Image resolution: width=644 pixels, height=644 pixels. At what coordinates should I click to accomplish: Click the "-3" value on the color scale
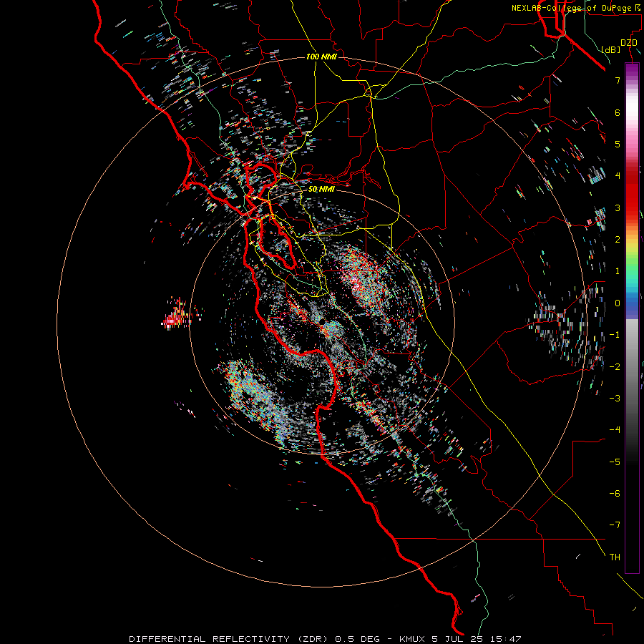615,399
